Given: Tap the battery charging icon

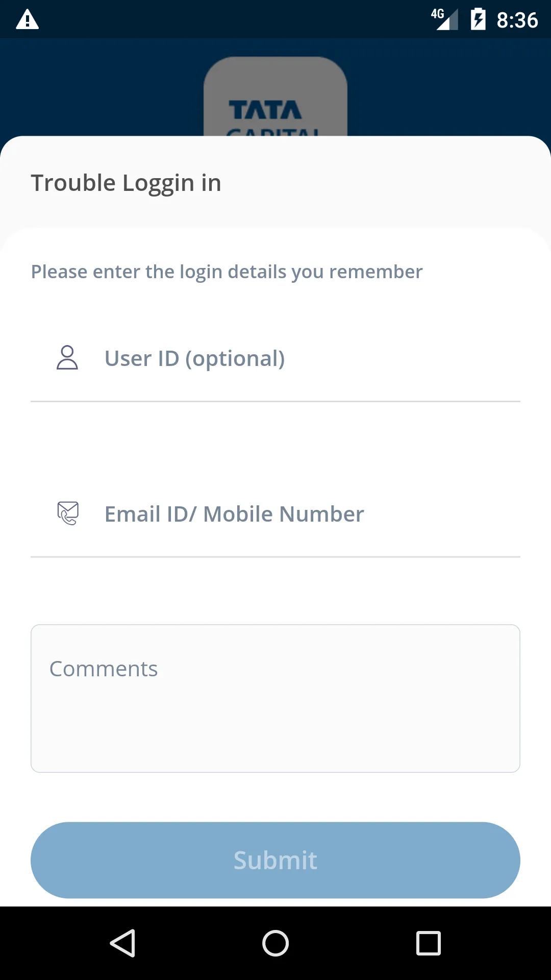Looking at the screenshot, I should pos(478,20).
